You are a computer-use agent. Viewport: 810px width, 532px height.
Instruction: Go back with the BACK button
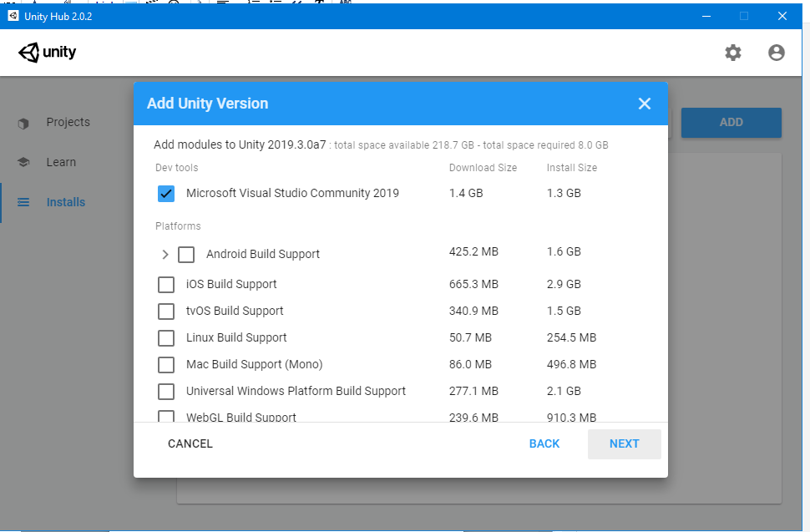pos(544,443)
